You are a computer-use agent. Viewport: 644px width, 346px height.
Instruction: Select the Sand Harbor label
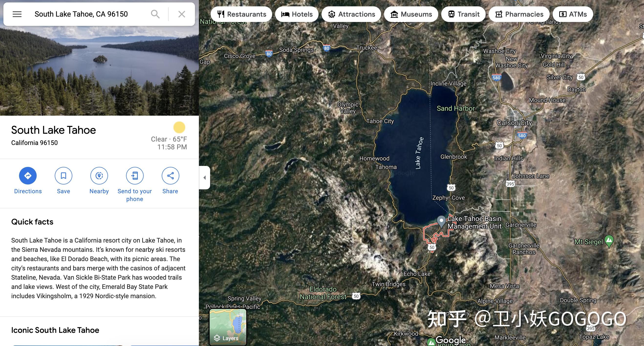pos(455,108)
